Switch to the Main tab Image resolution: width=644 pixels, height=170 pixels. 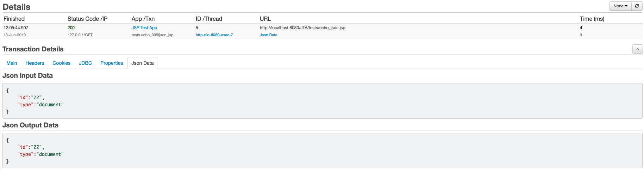pos(12,63)
